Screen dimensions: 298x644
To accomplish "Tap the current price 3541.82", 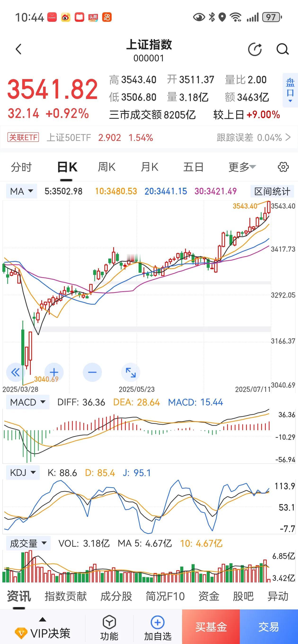I will click(53, 89).
